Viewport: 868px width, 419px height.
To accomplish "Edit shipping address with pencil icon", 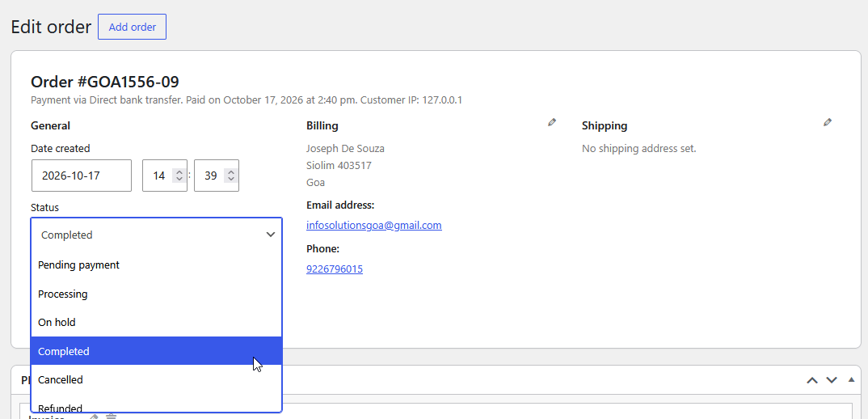I will [828, 122].
